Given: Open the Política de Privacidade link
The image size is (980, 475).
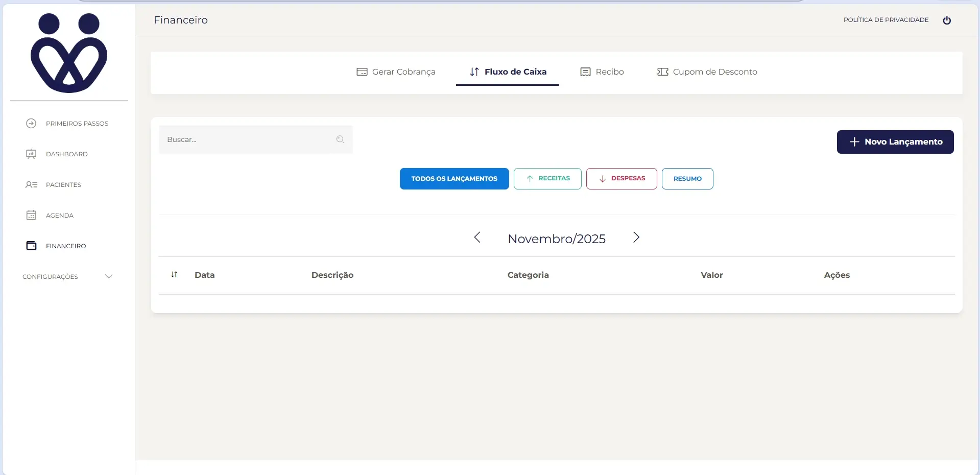Looking at the screenshot, I should coord(886,20).
